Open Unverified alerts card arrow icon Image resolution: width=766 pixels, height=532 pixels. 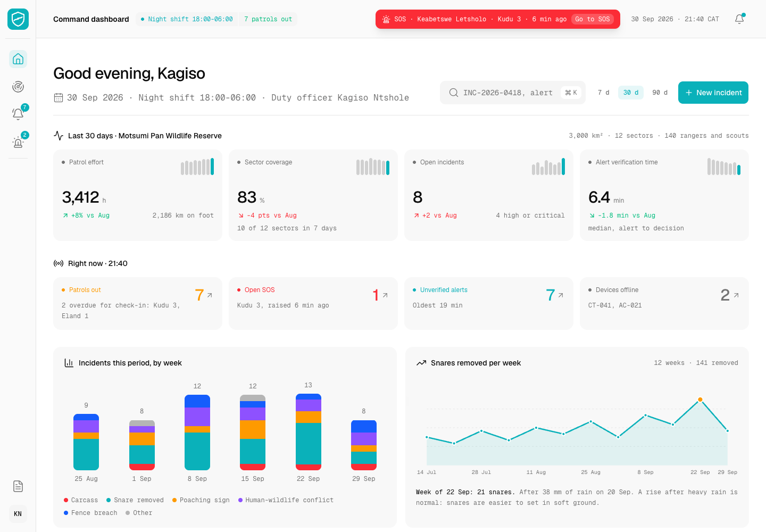point(561,295)
